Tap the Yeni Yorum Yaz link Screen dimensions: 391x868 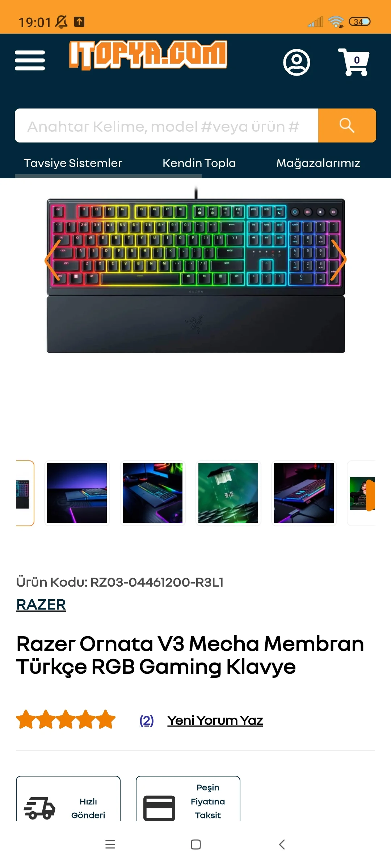tap(215, 720)
